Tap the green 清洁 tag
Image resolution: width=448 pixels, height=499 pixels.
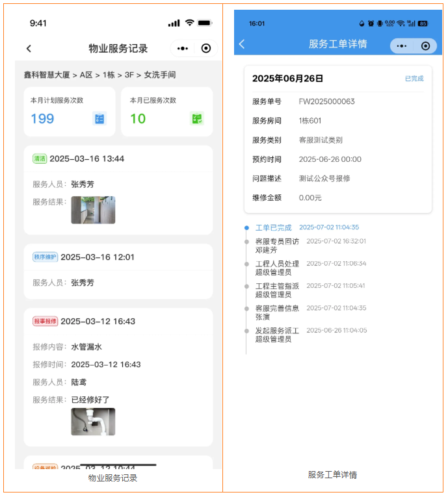click(x=40, y=159)
